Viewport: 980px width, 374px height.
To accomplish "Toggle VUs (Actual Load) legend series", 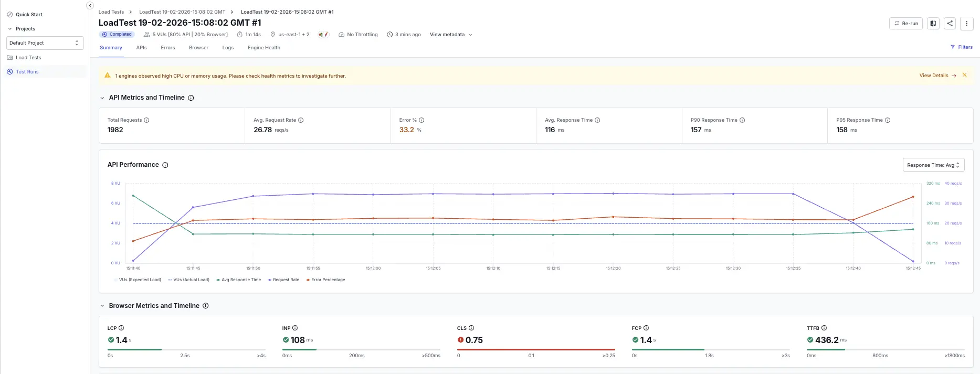I will (189, 280).
